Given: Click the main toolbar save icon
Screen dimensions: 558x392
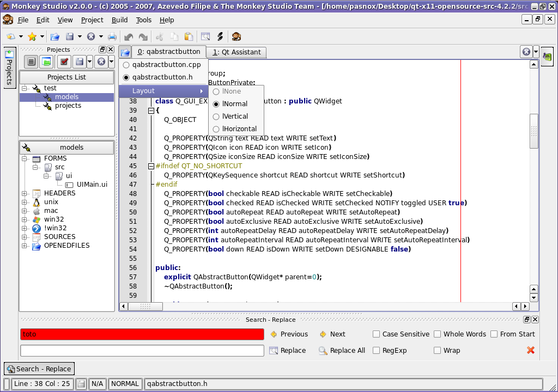Looking at the screenshot, I should pyautogui.click(x=70, y=36).
